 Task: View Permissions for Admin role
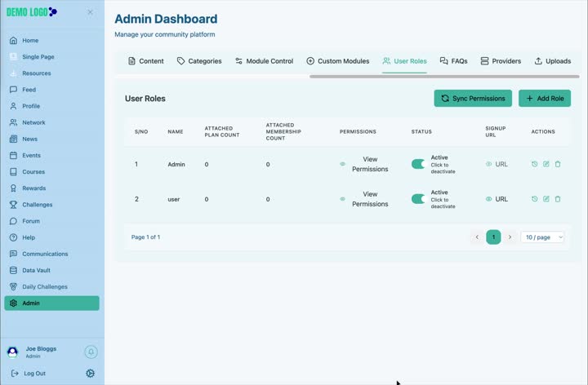364,164
